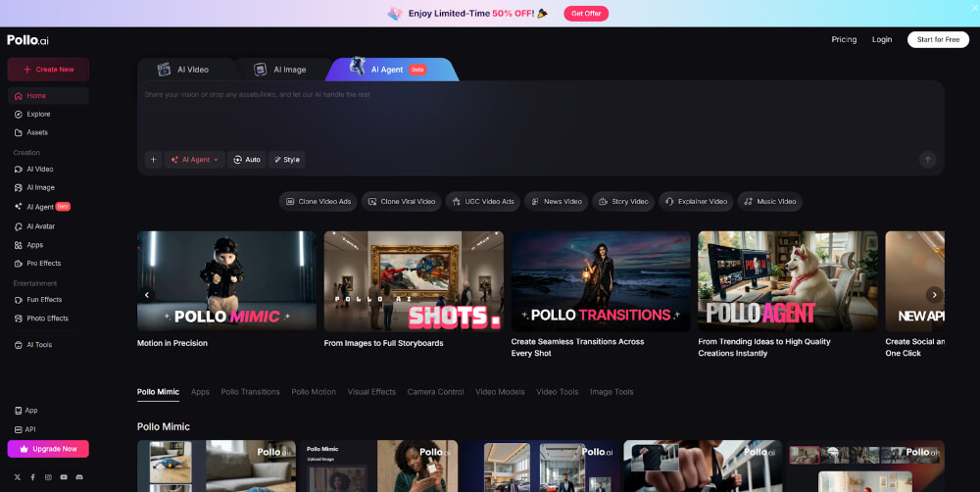Click 'From Images to Full Storyboards' caption
This screenshot has height=492, width=980.
384,343
